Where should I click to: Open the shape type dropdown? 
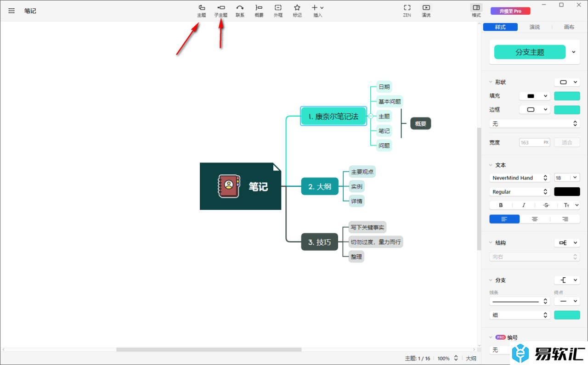567,82
